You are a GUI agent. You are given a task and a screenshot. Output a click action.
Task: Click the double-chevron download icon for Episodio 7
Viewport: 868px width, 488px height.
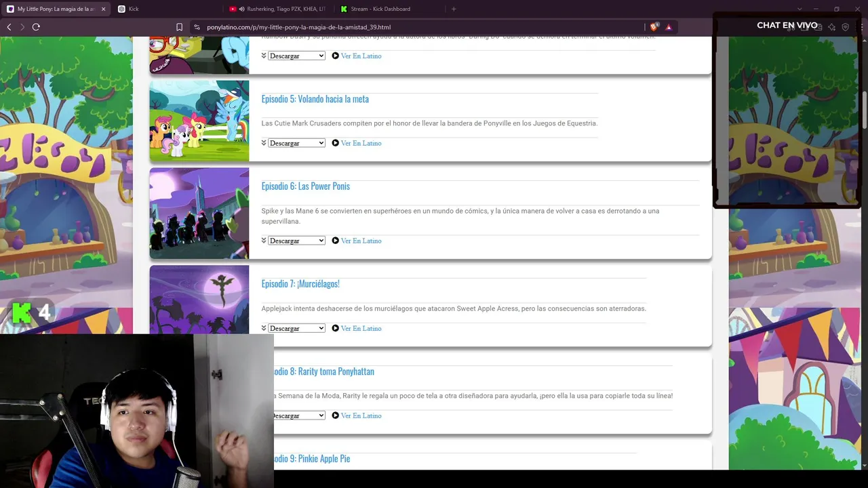click(x=264, y=328)
